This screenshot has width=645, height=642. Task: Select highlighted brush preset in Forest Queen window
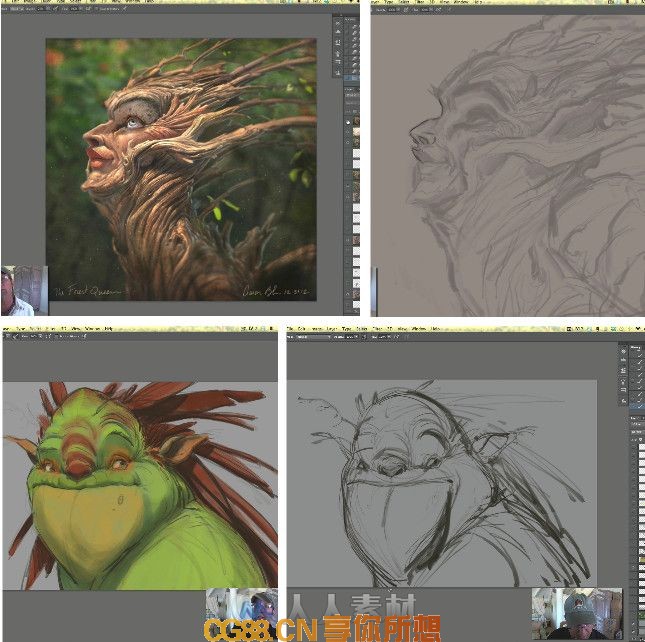tap(352, 78)
